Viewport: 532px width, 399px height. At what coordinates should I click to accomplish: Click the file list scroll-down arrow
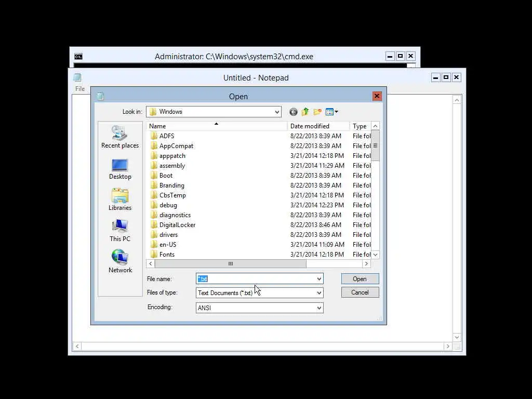tap(375, 255)
